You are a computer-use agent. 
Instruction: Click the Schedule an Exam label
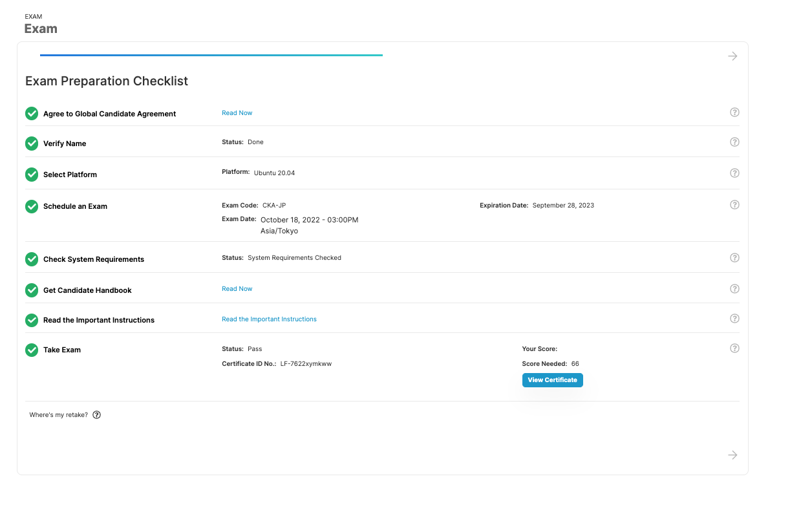click(75, 206)
